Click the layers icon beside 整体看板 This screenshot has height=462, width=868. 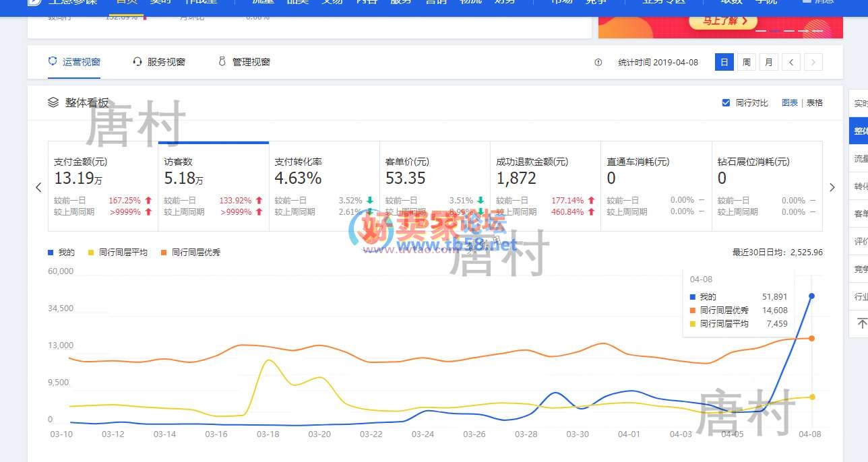pyautogui.click(x=53, y=102)
